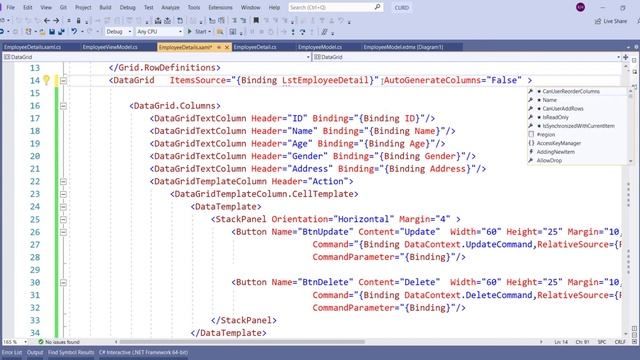Open the Tools menu
The image size is (640, 360).
click(194, 7)
